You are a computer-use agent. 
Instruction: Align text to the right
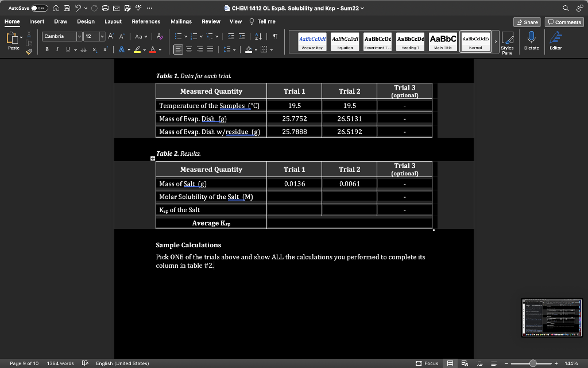point(199,49)
